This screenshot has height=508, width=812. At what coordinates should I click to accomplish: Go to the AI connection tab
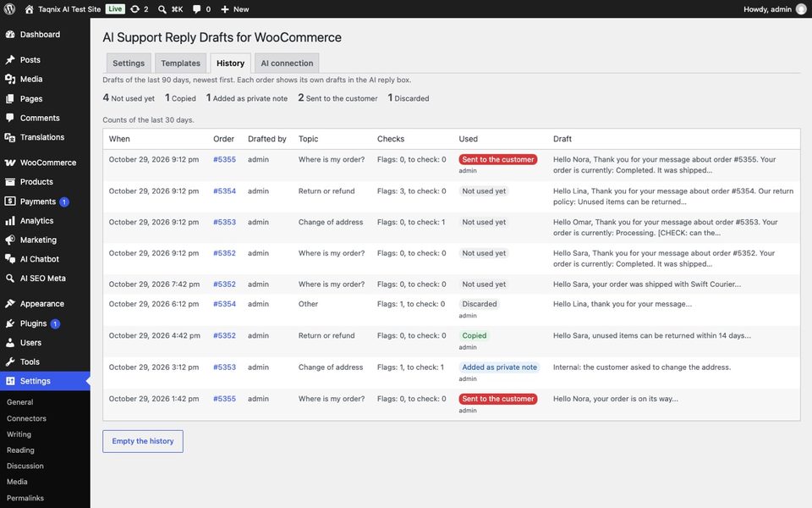pos(287,63)
